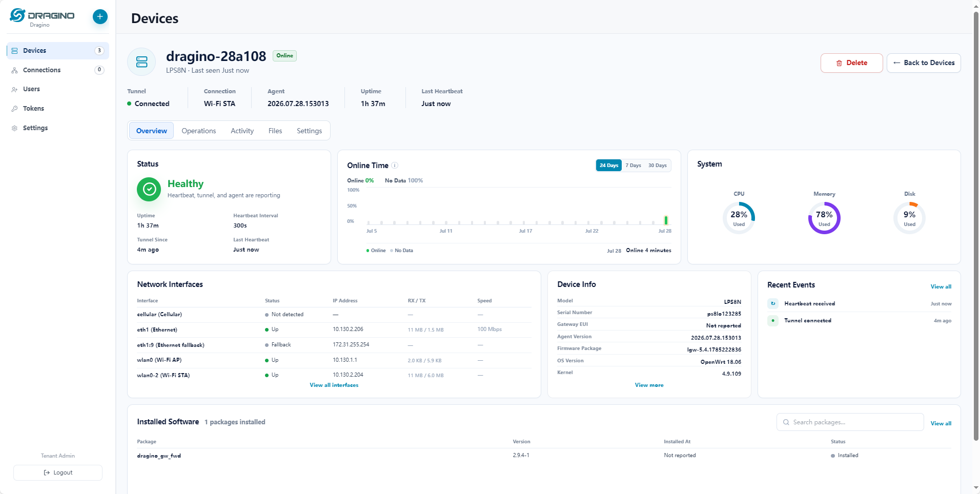Switch Online Time to 7 Days
This screenshot has width=980, height=494.
click(x=633, y=166)
